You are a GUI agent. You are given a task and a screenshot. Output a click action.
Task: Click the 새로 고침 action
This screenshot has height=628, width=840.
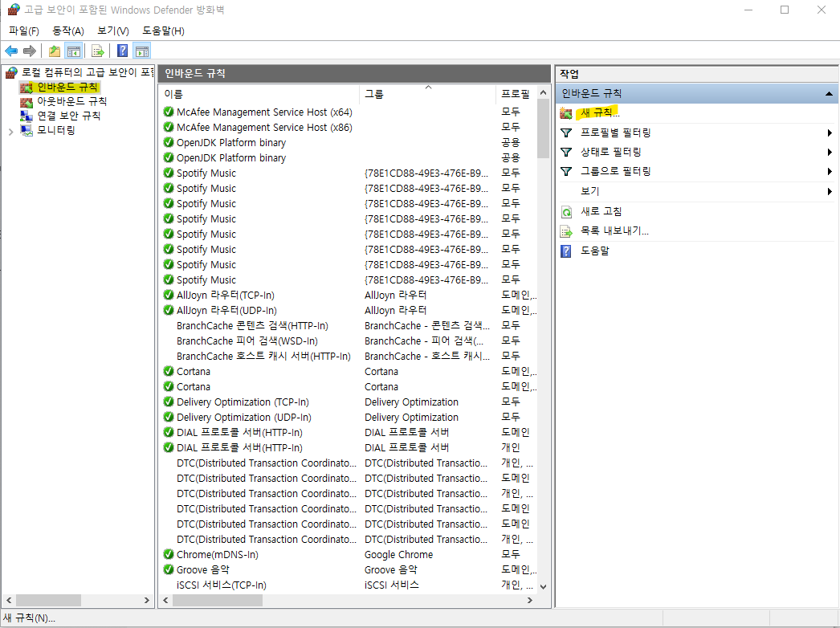click(601, 212)
